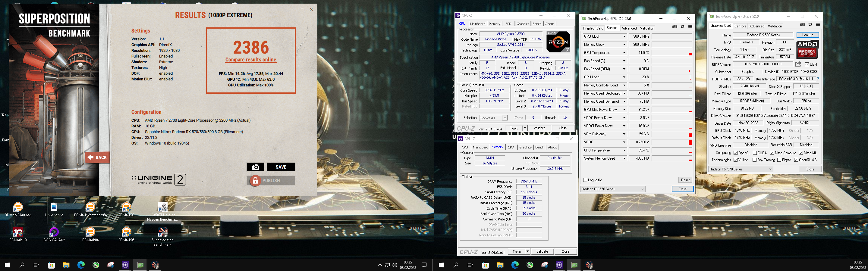This screenshot has height=271, width=868.
Task: Click the BACK arrow button in Superposition
Action: click(x=98, y=157)
